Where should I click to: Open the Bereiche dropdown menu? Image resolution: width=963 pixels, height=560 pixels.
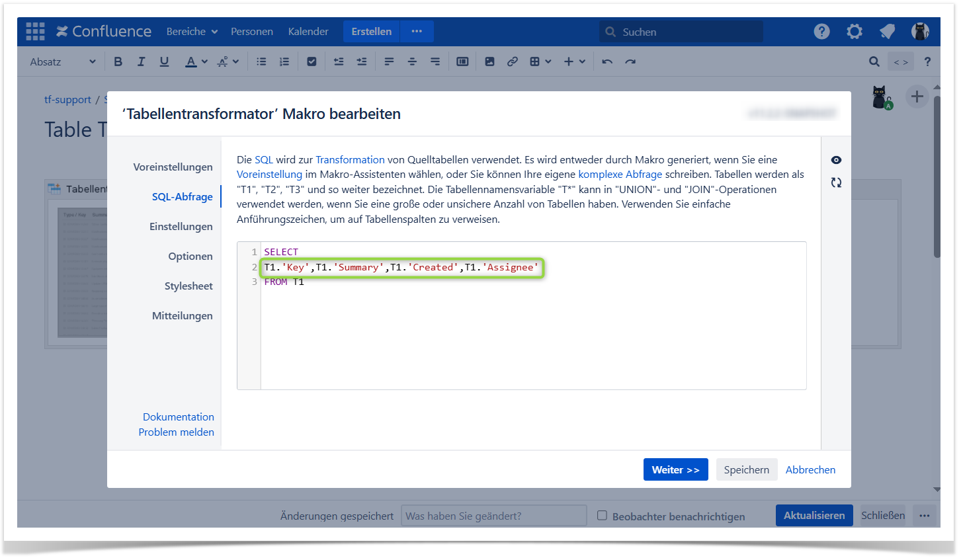(192, 31)
